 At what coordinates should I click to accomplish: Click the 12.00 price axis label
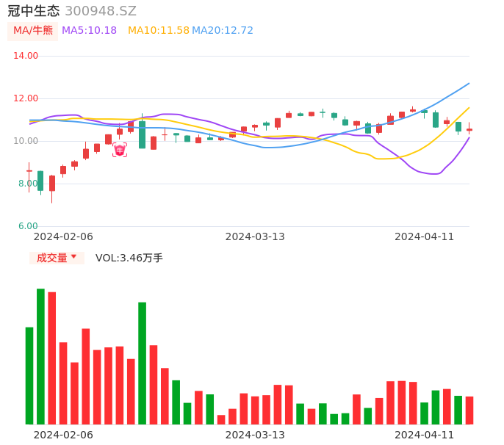tap(26, 98)
